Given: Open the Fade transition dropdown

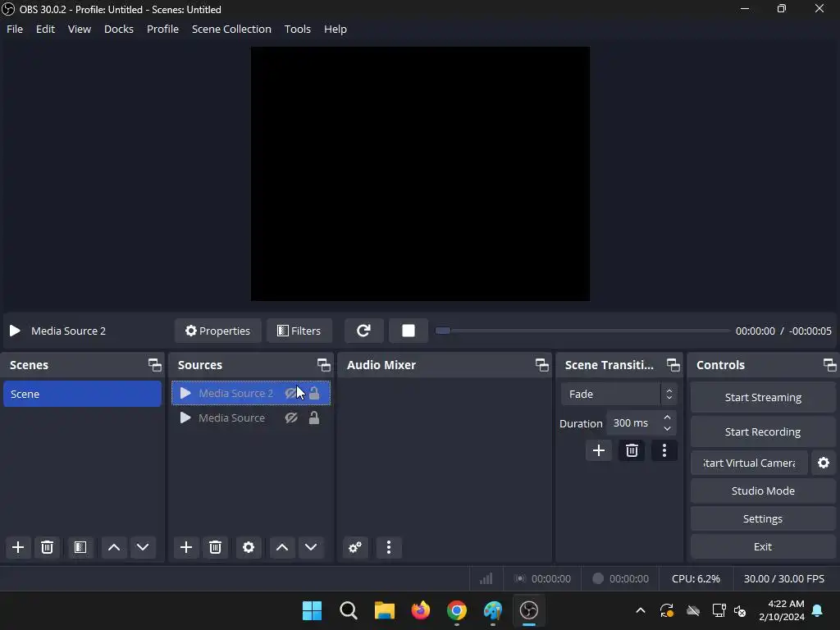Looking at the screenshot, I should coord(619,394).
